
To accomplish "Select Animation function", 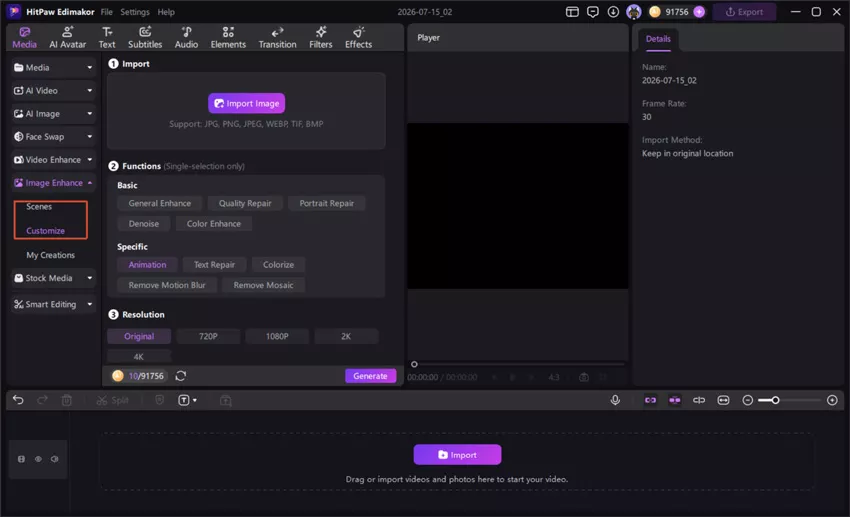I will click(x=147, y=264).
